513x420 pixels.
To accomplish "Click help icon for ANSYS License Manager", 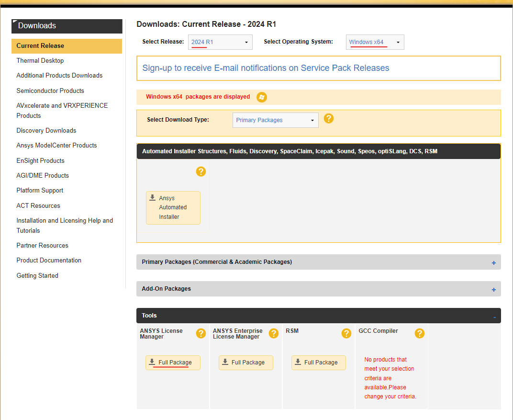I will [201, 333].
